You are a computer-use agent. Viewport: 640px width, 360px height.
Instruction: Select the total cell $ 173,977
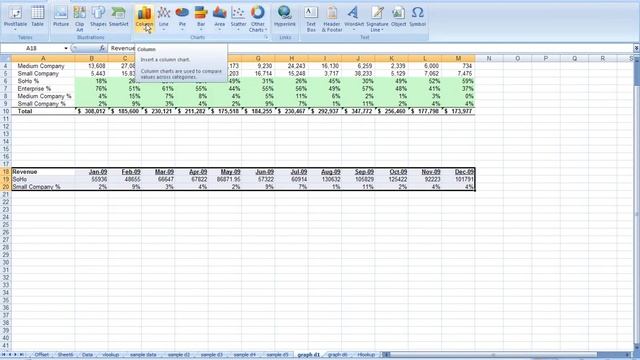point(458,111)
